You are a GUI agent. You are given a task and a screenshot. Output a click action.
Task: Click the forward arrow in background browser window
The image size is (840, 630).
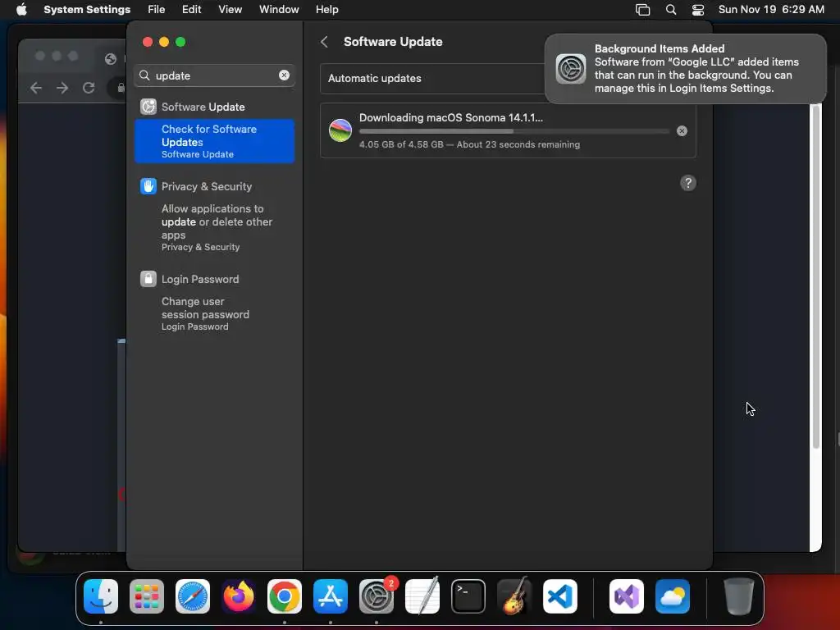[x=62, y=88]
